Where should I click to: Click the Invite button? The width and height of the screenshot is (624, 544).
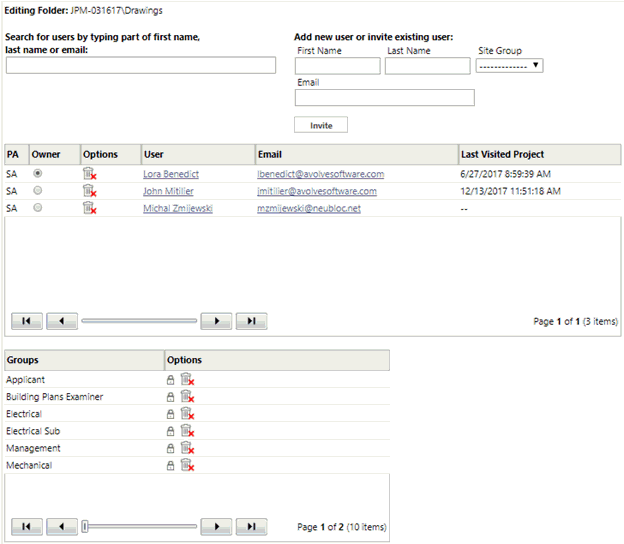click(321, 125)
